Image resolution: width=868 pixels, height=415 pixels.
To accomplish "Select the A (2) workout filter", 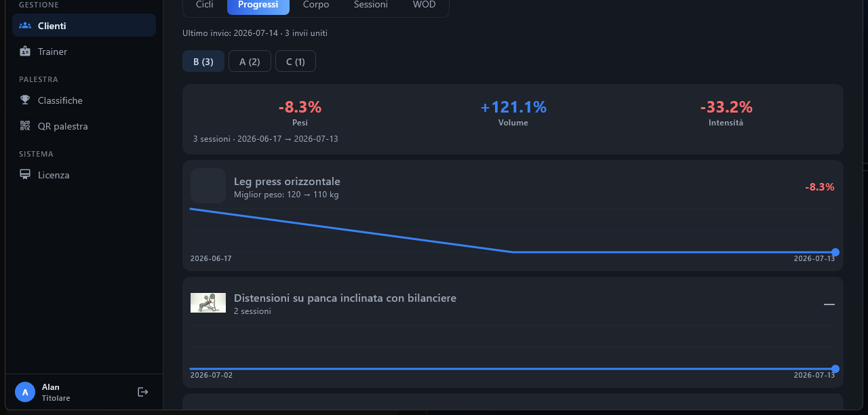I will pos(250,62).
